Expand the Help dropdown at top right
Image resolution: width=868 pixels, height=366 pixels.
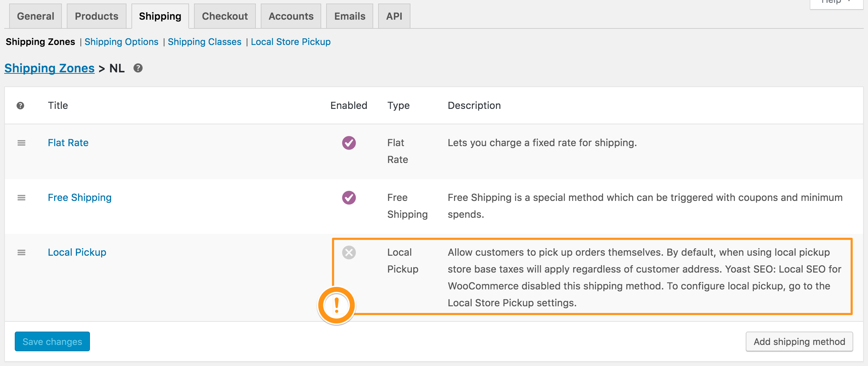click(836, 3)
